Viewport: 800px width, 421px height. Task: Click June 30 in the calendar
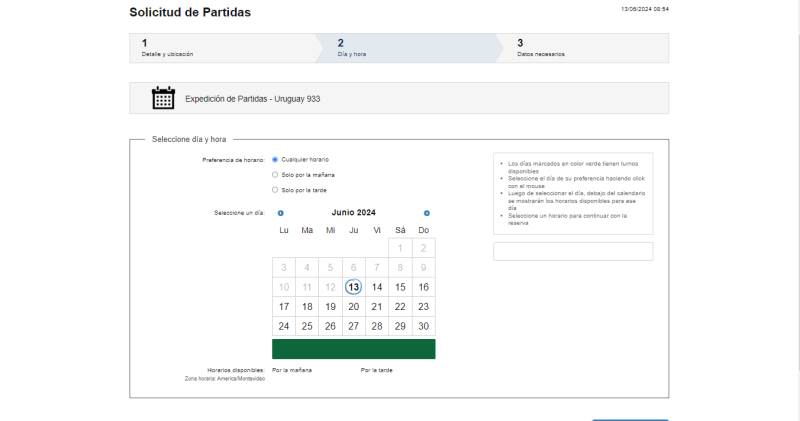pos(423,327)
